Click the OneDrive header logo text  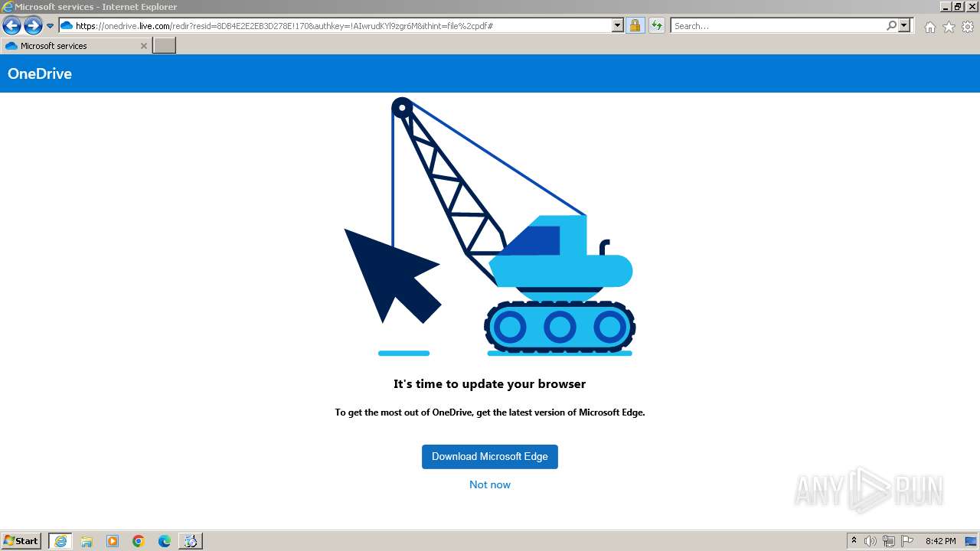pos(40,73)
